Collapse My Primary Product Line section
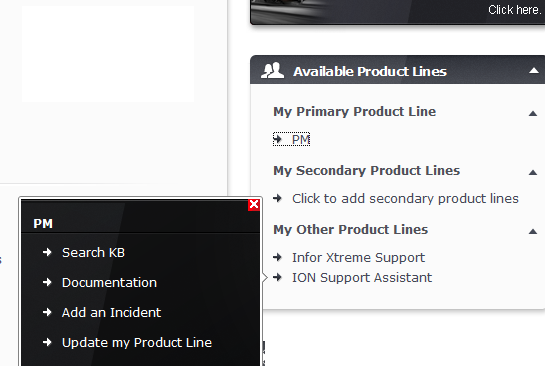Viewport: 545px width, 366px height. (532, 113)
